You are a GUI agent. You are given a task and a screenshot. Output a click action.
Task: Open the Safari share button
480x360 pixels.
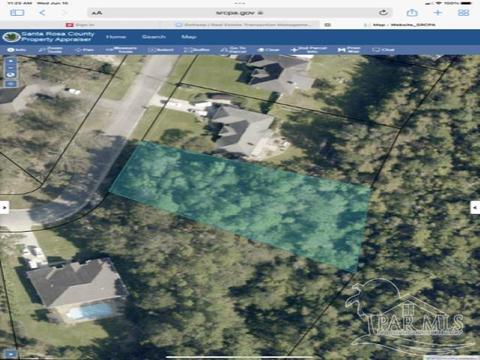[412, 13]
